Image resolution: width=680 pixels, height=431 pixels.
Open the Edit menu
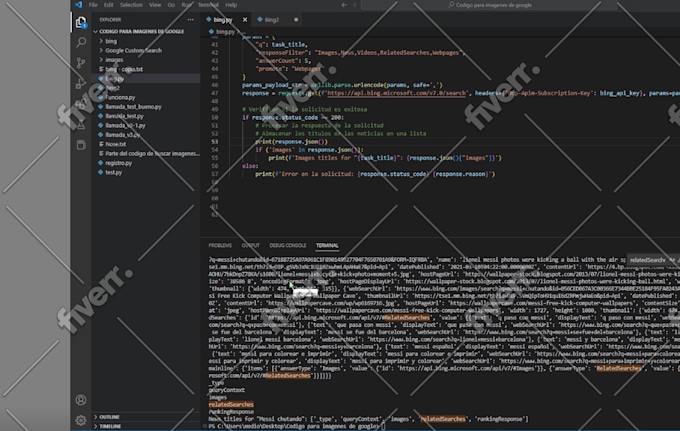coord(108,5)
